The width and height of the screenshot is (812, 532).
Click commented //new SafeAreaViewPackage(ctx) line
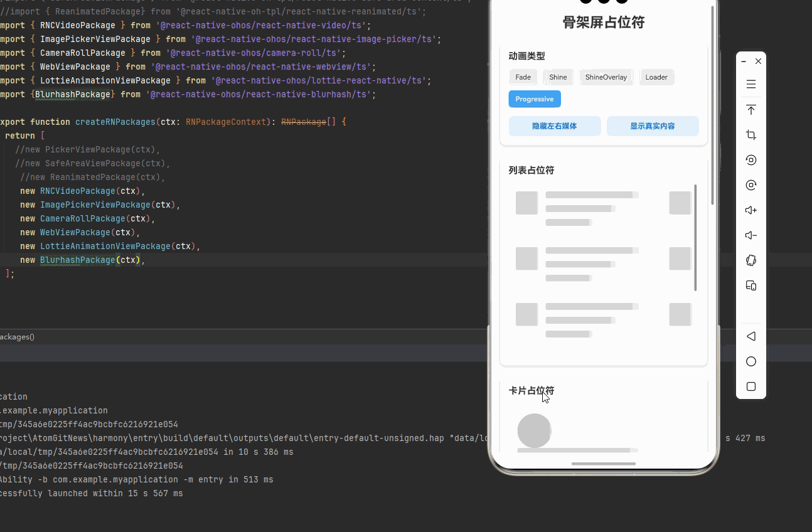93,163
